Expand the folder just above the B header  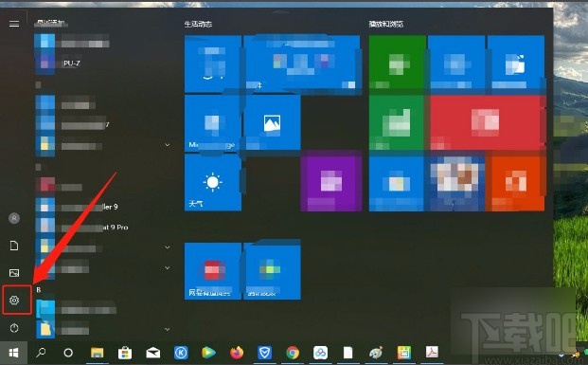coord(168,267)
